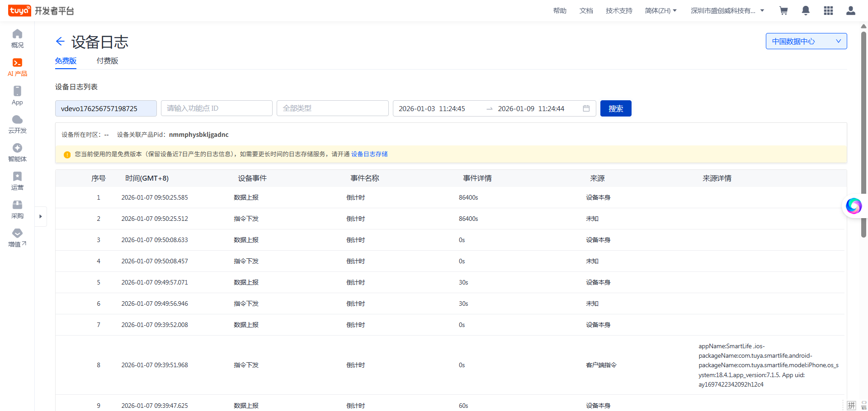
Task: Open the 运营 operations sidebar icon
Action: [x=17, y=181]
